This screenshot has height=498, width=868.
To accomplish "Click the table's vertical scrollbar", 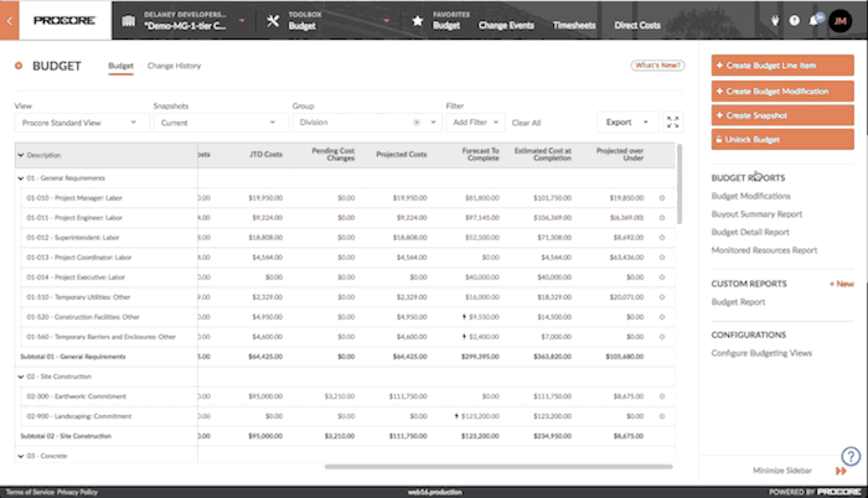I will pyautogui.click(x=680, y=183).
